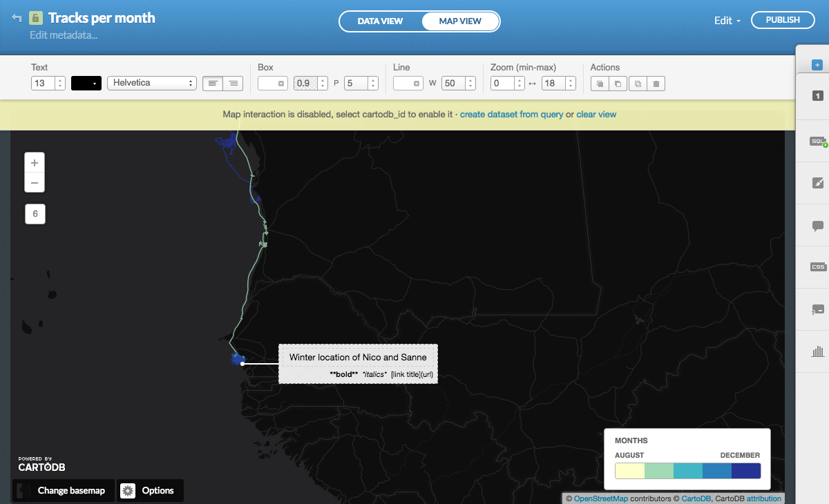Open the infowindow speech bubble panel
This screenshot has width=829, height=504.
click(817, 226)
